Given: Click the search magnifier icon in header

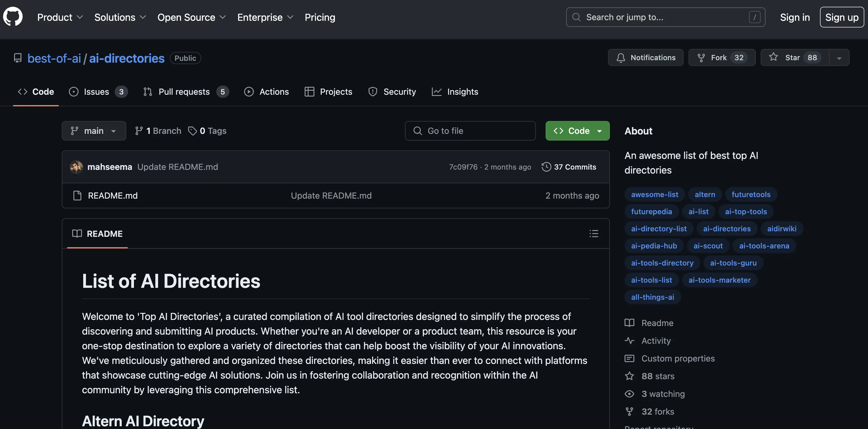Looking at the screenshot, I should coord(576,17).
